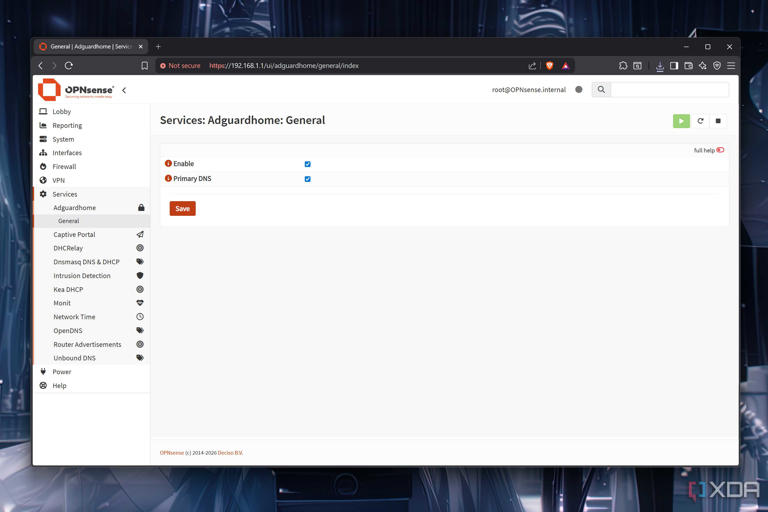Click the browser downloads icon
The height and width of the screenshot is (512, 768).
coord(660,66)
